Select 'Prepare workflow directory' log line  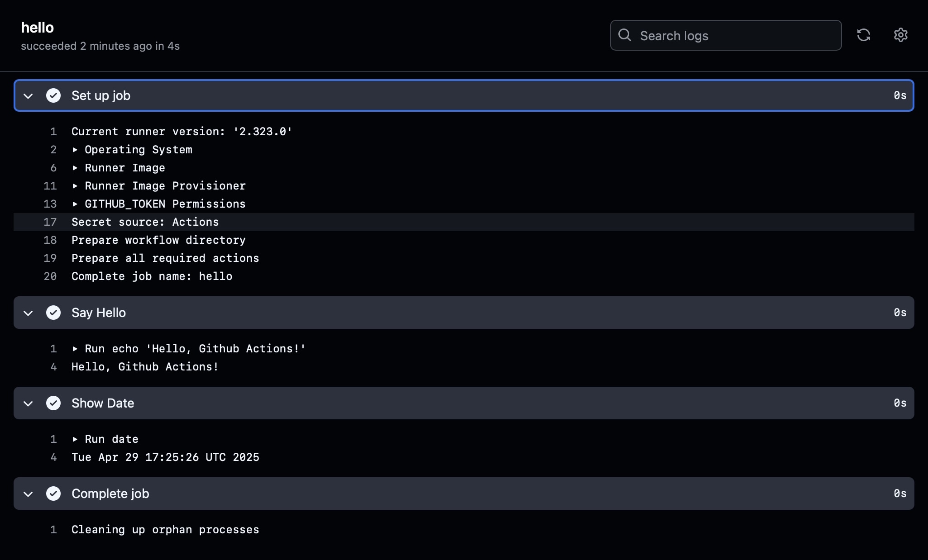[159, 240]
